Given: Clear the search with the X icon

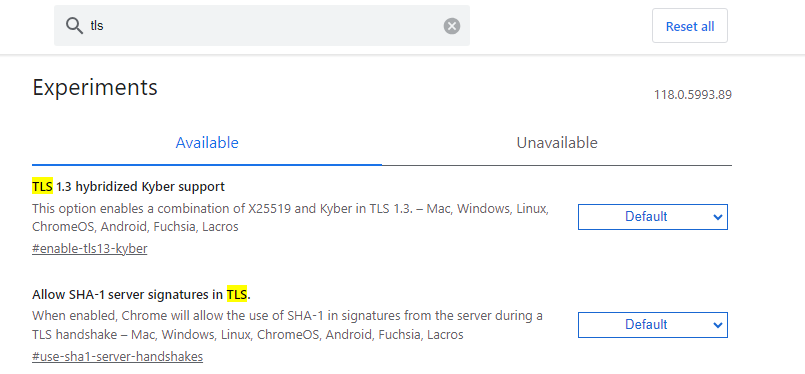Looking at the screenshot, I should [x=452, y=26].
